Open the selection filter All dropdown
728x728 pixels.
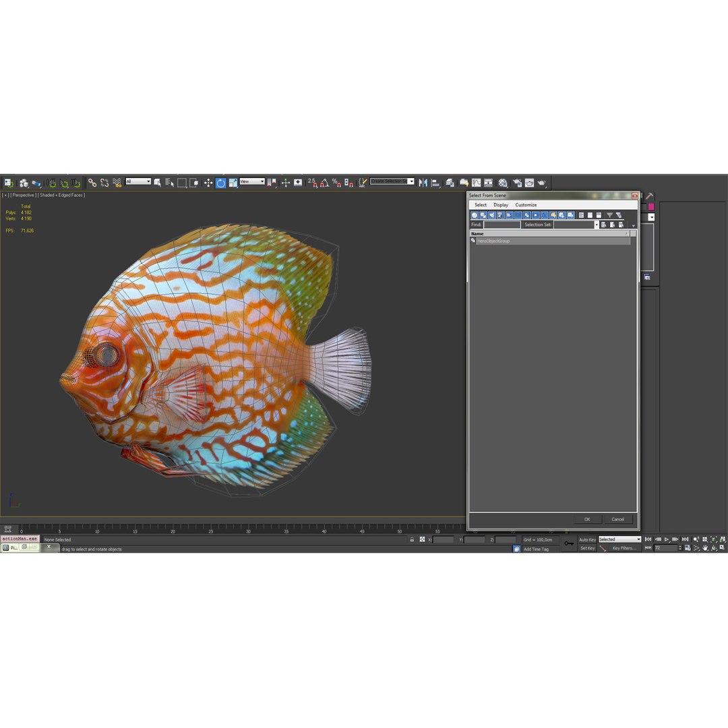(138, 181)
